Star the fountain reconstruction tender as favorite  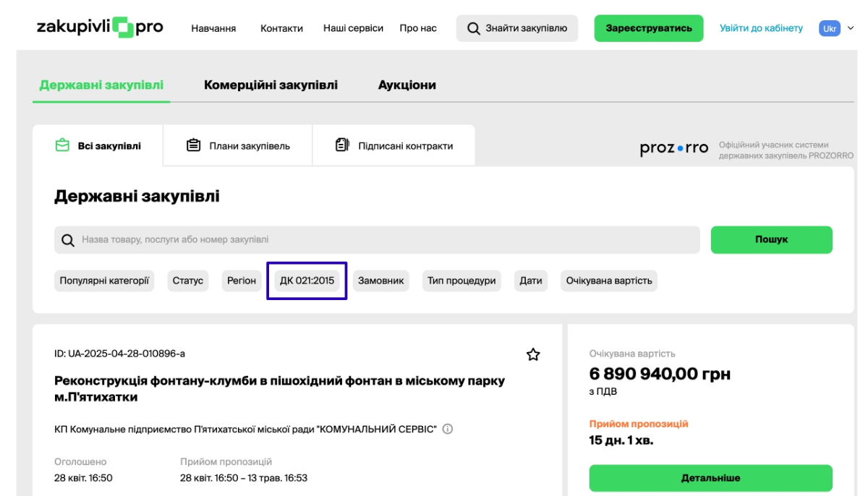(533, 354)
